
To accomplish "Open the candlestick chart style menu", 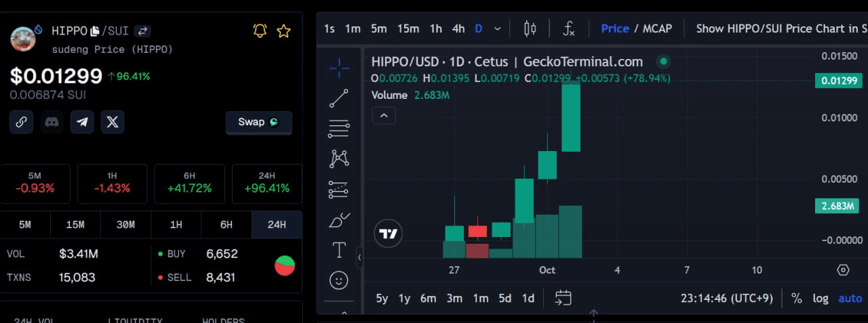I will [530, 28].
